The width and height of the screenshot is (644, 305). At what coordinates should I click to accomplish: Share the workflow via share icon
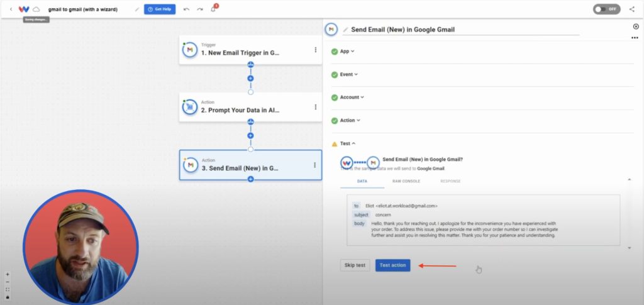pyautogui.click(x=631, y=9)
